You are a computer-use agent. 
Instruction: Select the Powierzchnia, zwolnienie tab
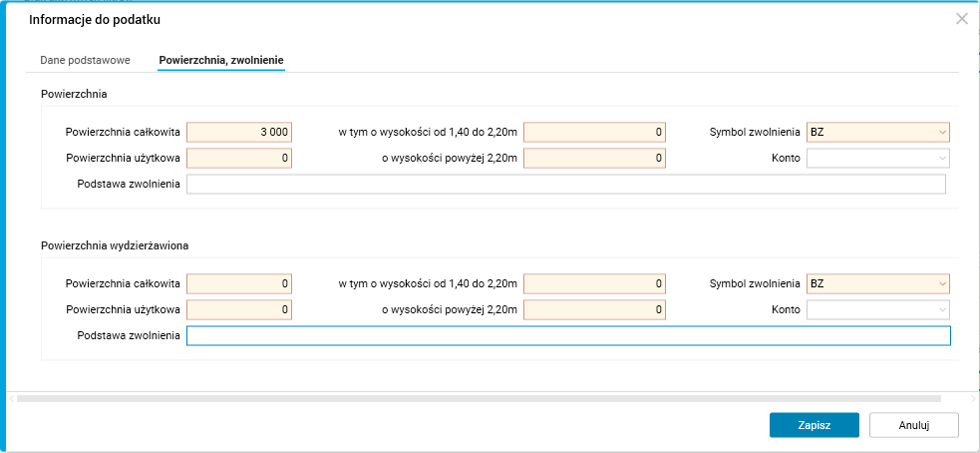click(221, 61)
